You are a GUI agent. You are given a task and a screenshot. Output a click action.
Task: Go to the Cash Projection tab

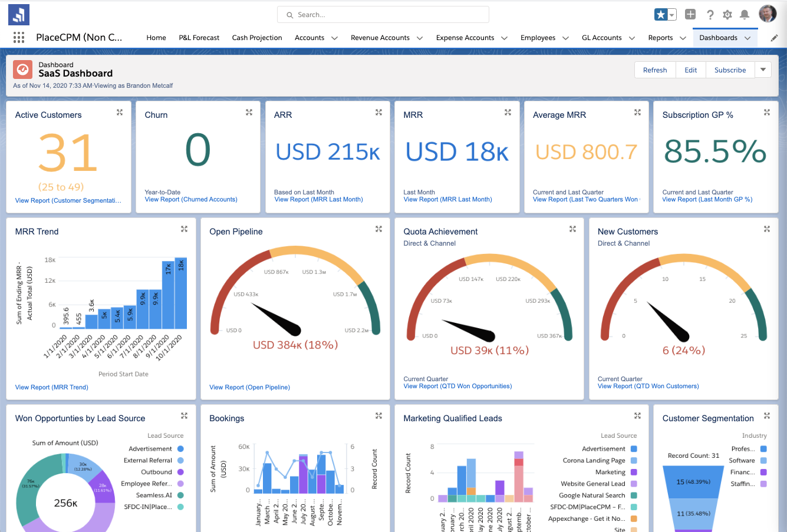click(x=257, y=38)
